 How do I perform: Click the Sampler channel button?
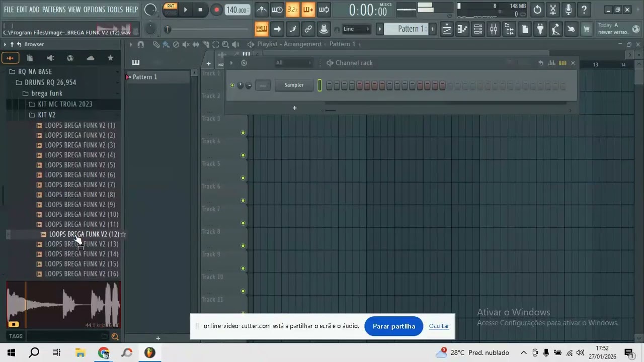tap(294, 85)
